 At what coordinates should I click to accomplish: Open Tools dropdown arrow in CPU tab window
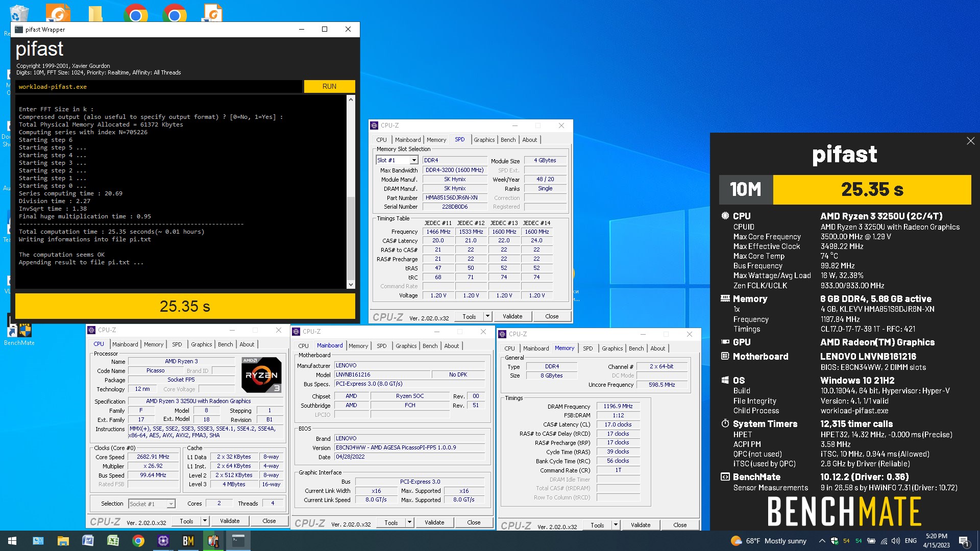click(x=205, y=521)
